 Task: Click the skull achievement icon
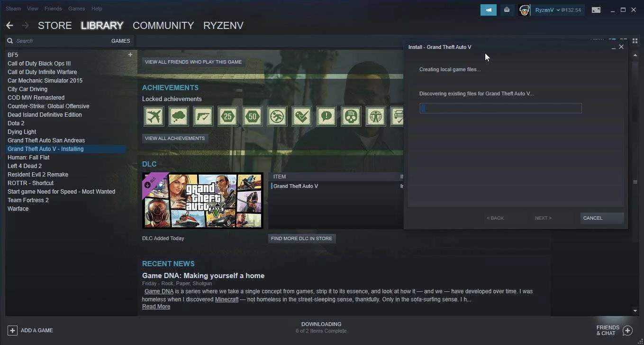pos(351,116)
